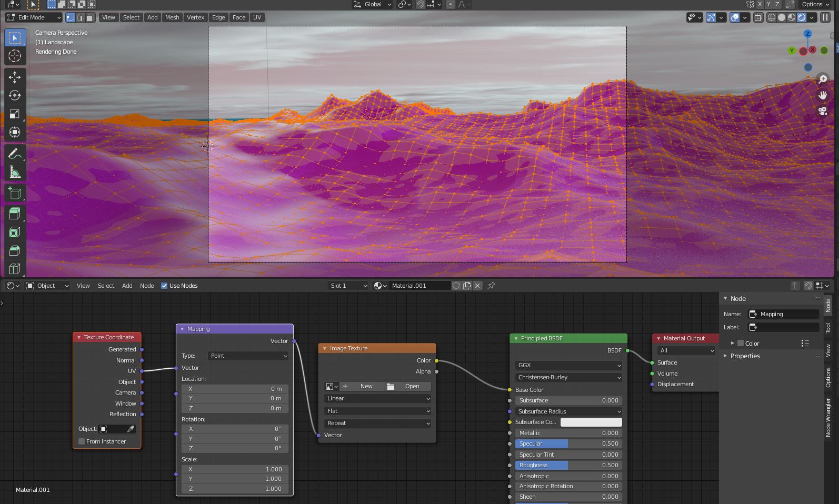
Task: Open the Node menu in node editor
Action: tap(147, 286)
